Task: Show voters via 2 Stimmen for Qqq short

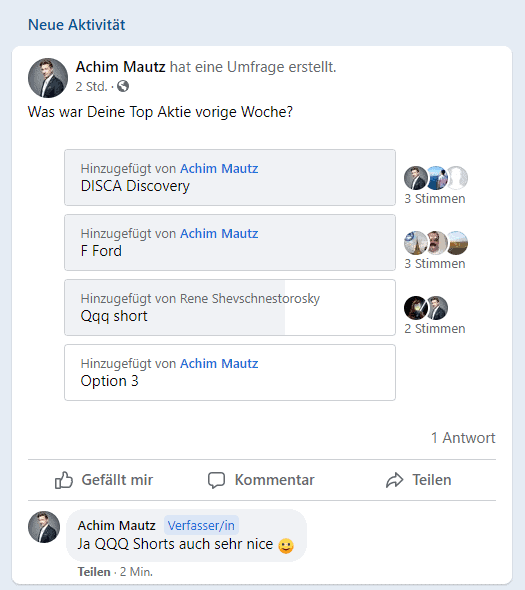Action: click(435, 328)
